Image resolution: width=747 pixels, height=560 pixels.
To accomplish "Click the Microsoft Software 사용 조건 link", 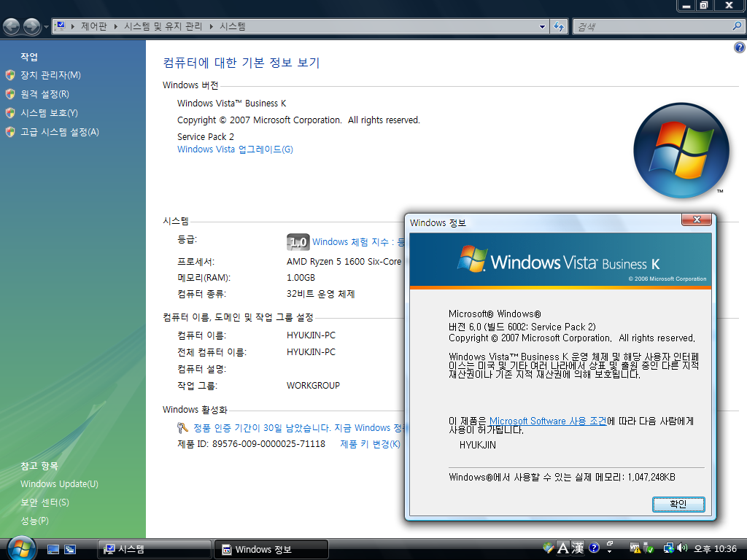I will (x=548, y=421).
